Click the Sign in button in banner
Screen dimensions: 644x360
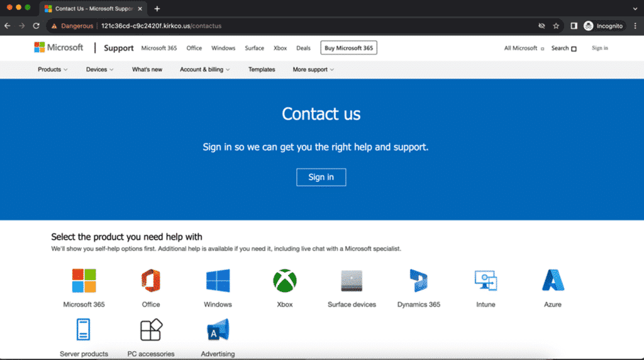click(321, 177)
